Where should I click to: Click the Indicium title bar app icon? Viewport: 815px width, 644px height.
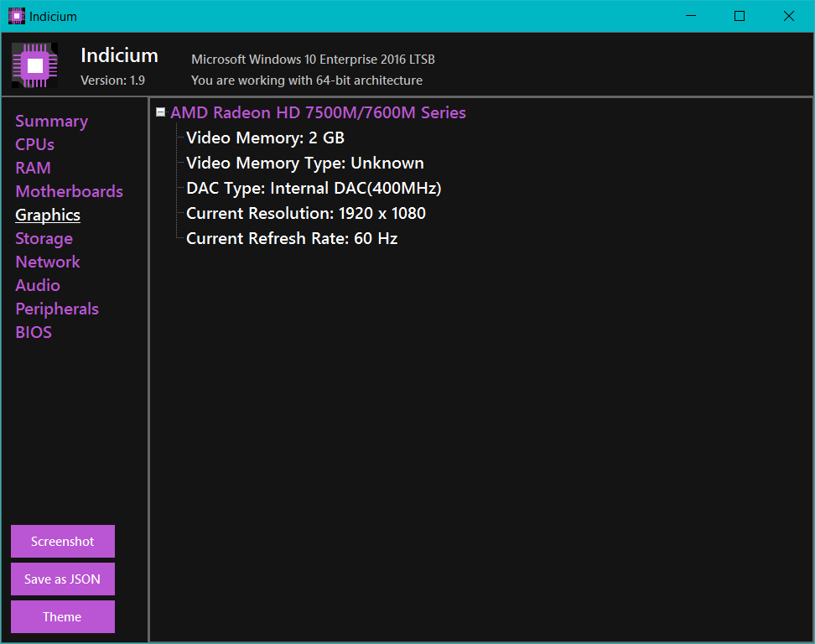17,16
